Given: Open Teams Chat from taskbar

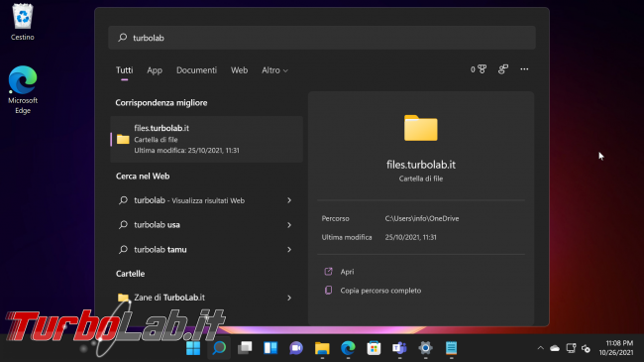Looking at the screenshot, I should point(296,348).
